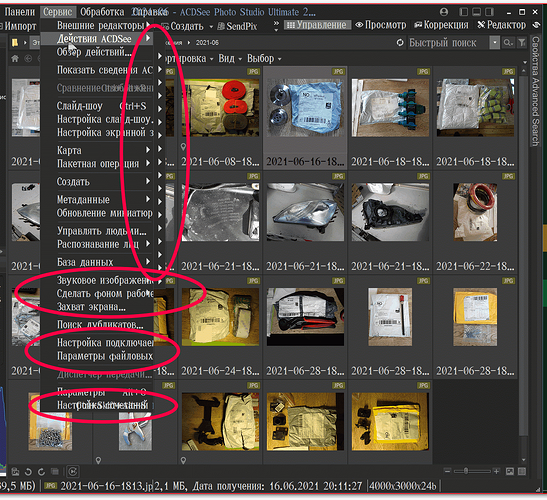The height and width of the screenshot is (500, 547).
Task: Open the user account profile icon
Action: click(444, 12)
